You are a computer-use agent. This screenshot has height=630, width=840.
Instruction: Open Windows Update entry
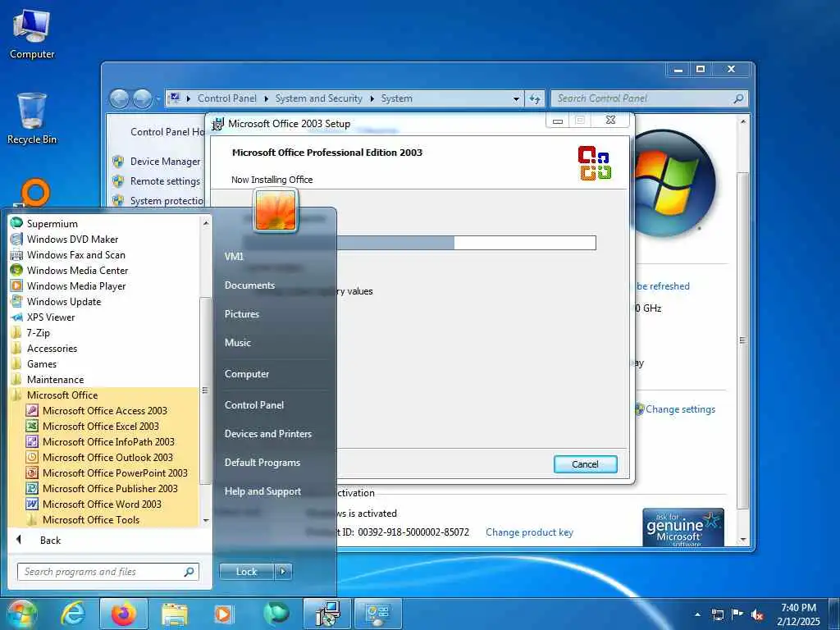tap(64, 301)
